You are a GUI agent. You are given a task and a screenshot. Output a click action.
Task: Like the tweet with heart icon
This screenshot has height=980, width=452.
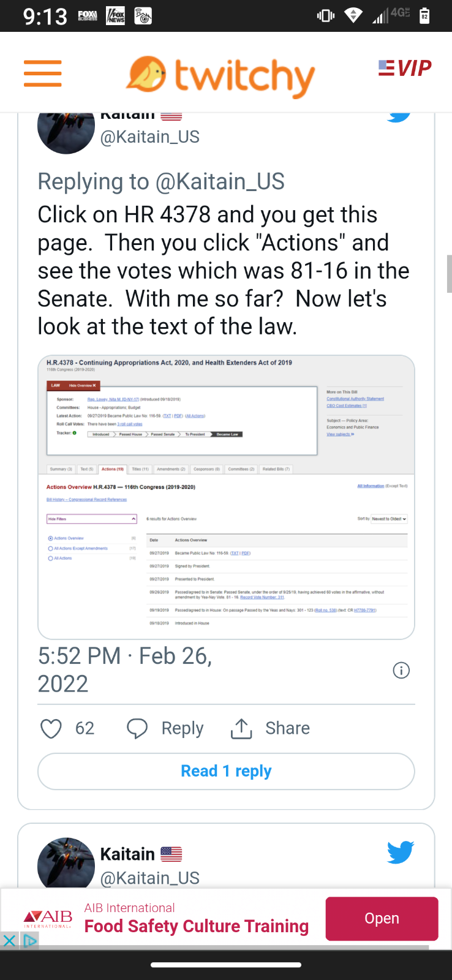pos(51,729)
